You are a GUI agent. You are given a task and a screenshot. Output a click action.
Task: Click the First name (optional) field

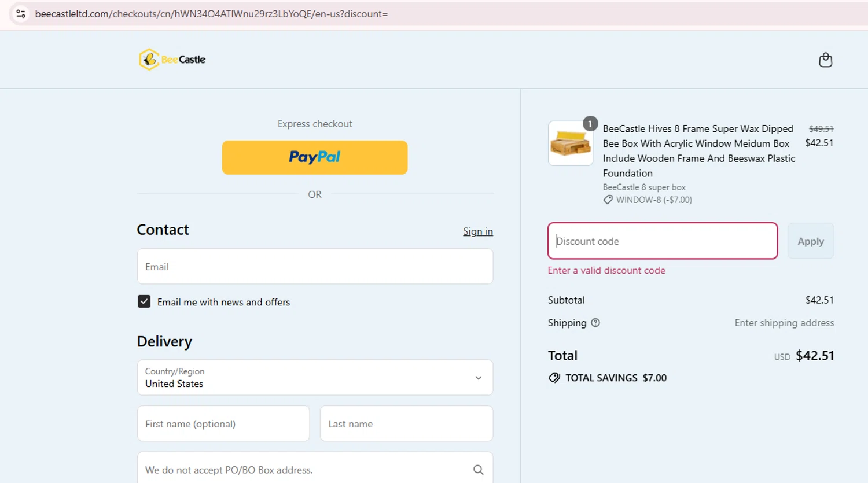223,423
